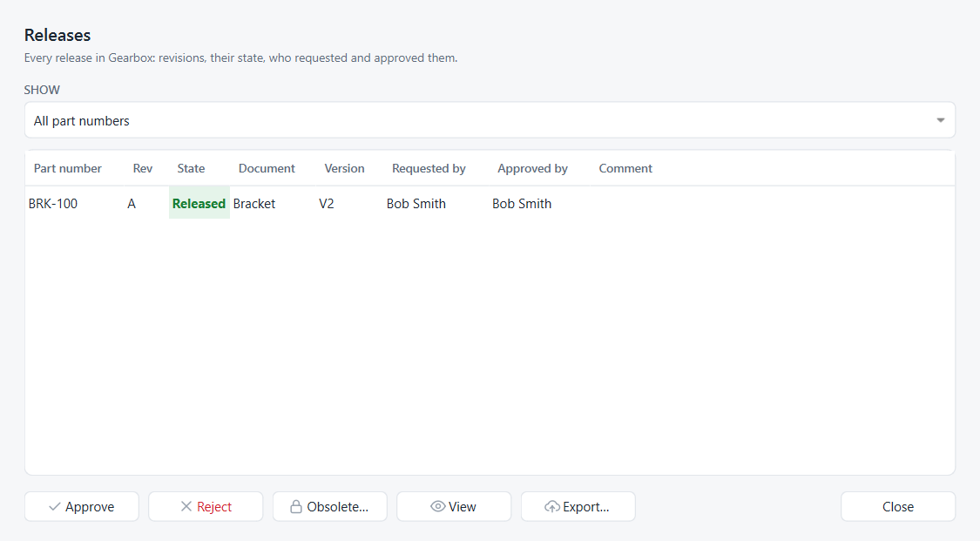Click the V2 version cell
The height and width of the screenshot is (541, 980).
click(x=327, y=204)
